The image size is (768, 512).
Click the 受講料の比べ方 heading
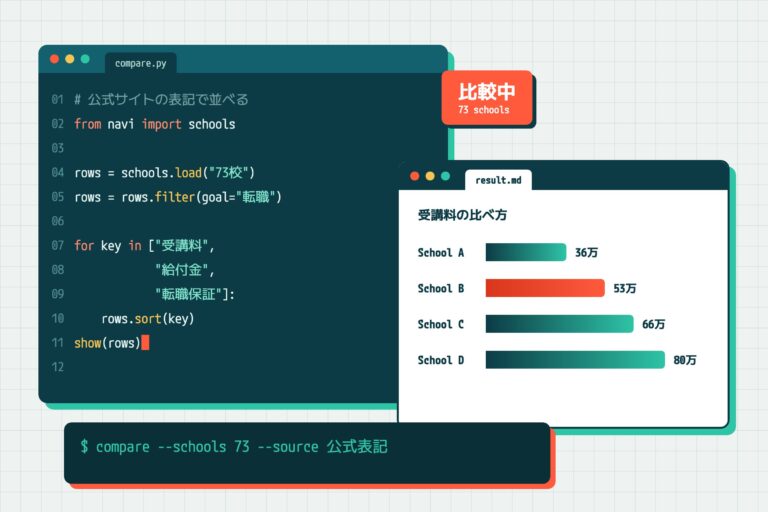462,215
